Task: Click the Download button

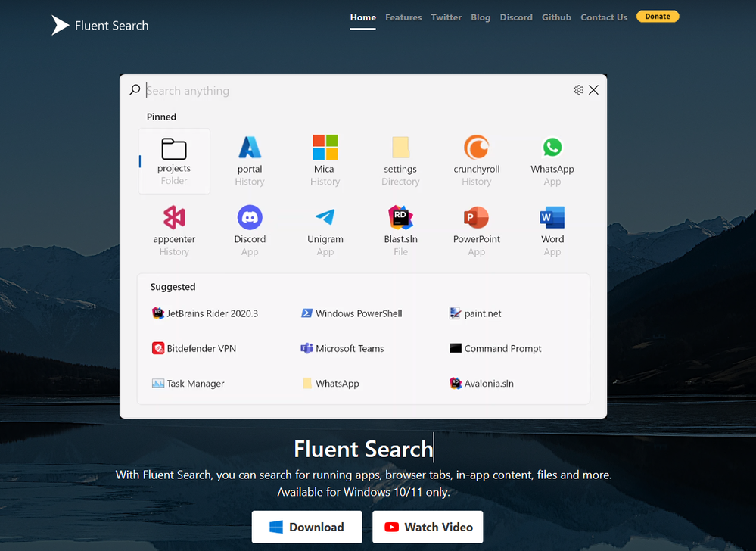Action: pyautogui.click(x=306, y=527)
